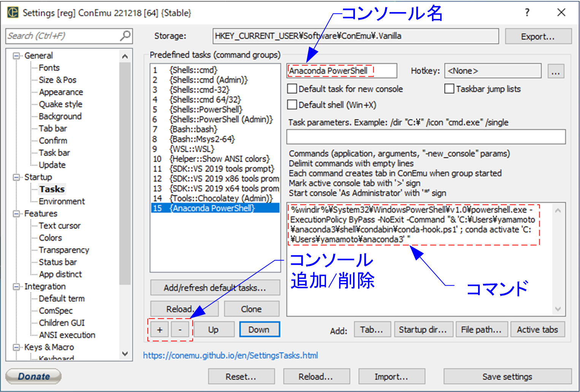Image resolution: width=580 pixels, height=392 pixels.
Task: Move task Up in list
Action: tap(213, 330)
